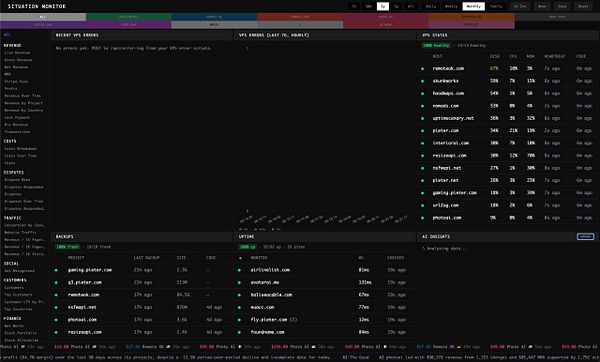Click 100% healthy badge in VPS Status
Image resolution: width=600 pixels, height=362 pixels.
click(x=436, y=45)
